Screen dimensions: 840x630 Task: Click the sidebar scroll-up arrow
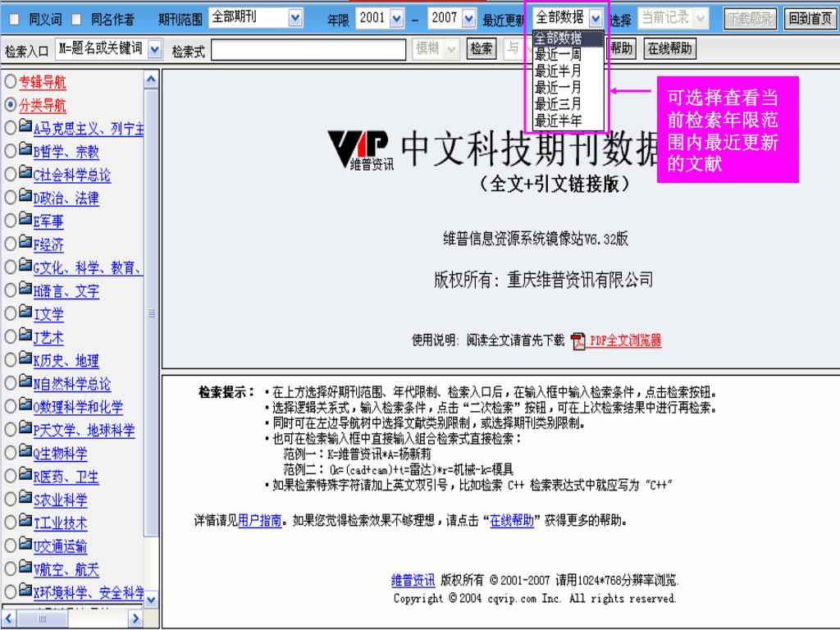tap(151, 80)
